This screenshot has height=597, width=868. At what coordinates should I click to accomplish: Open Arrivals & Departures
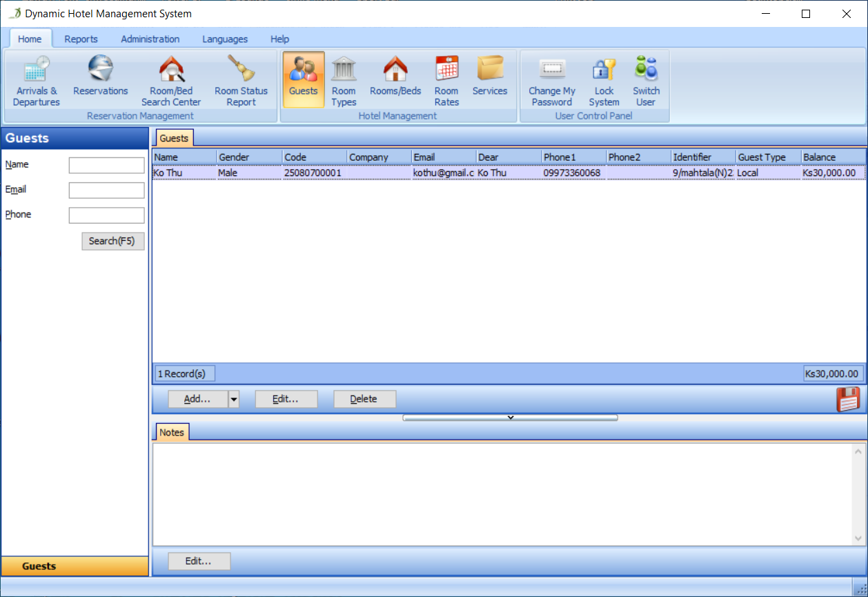[37, 81]
